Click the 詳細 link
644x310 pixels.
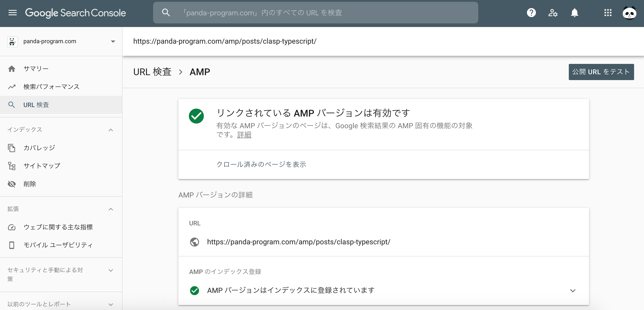tap(244, 135)
